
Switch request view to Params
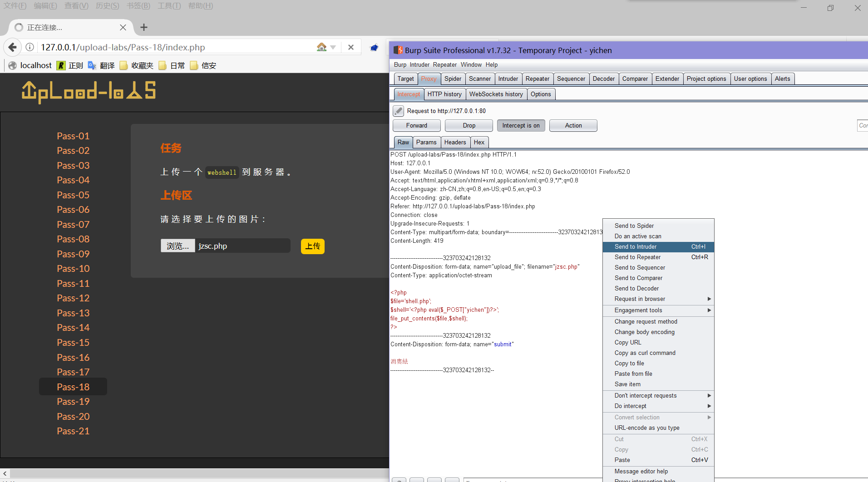(426, 142)
